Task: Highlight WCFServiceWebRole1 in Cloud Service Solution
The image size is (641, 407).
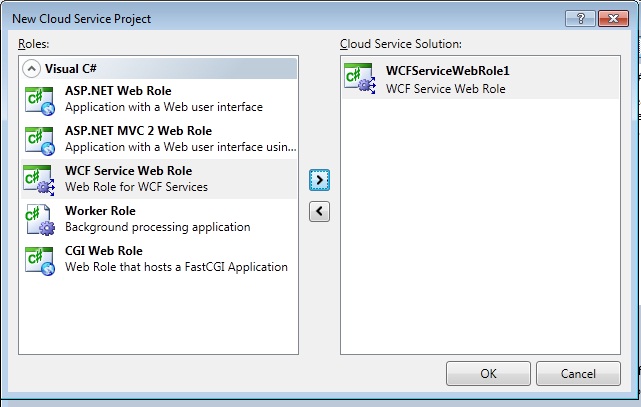Action: pyautogui.click(x=448, y=71)
